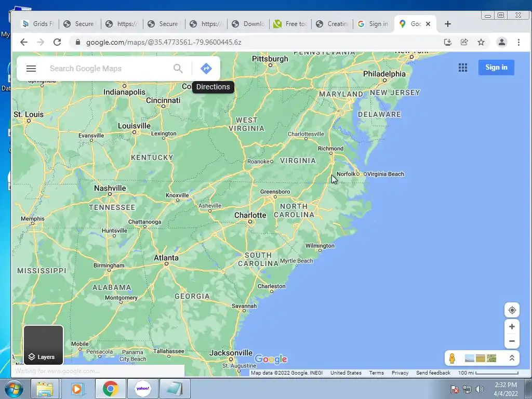Click the Savannah city label
Image resolution: width=532 pixels, height=399 pixels.
(244, 305)
